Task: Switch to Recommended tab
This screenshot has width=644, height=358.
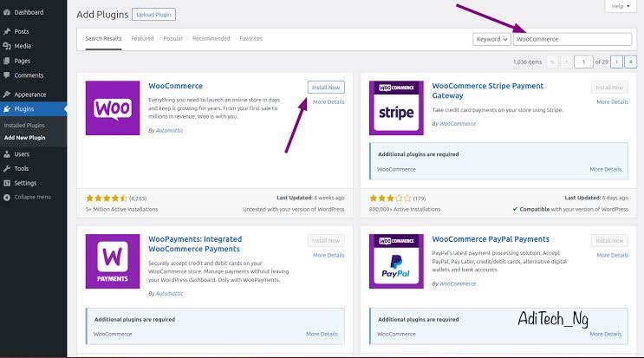Action: (x=211, y=39)
